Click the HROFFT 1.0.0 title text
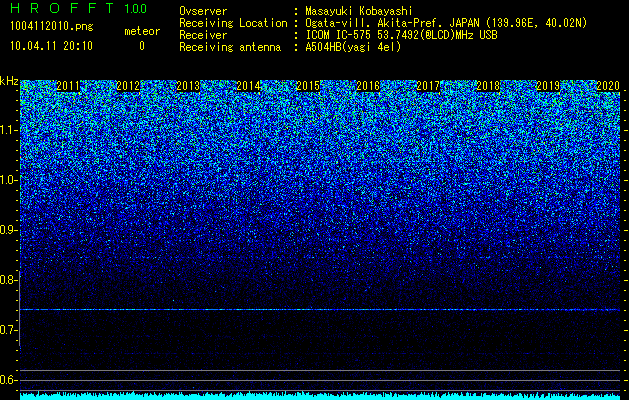 pyautogui.click(x=78, y=8)
